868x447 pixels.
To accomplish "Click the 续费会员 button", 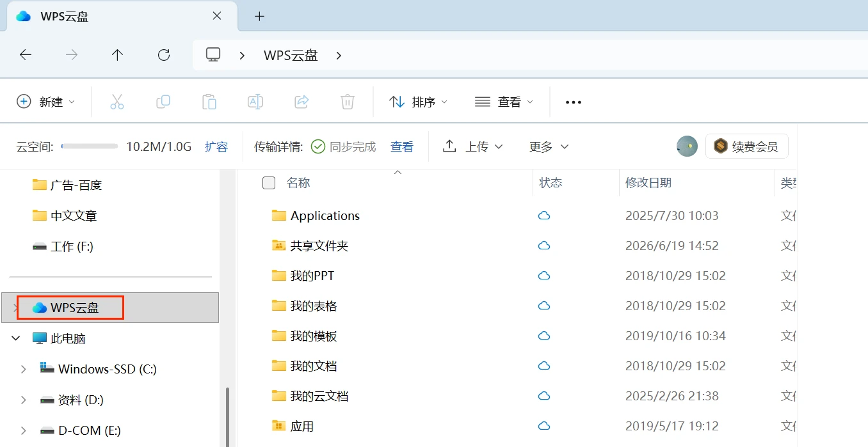I will pyautogui.click(x=747, y=146).
